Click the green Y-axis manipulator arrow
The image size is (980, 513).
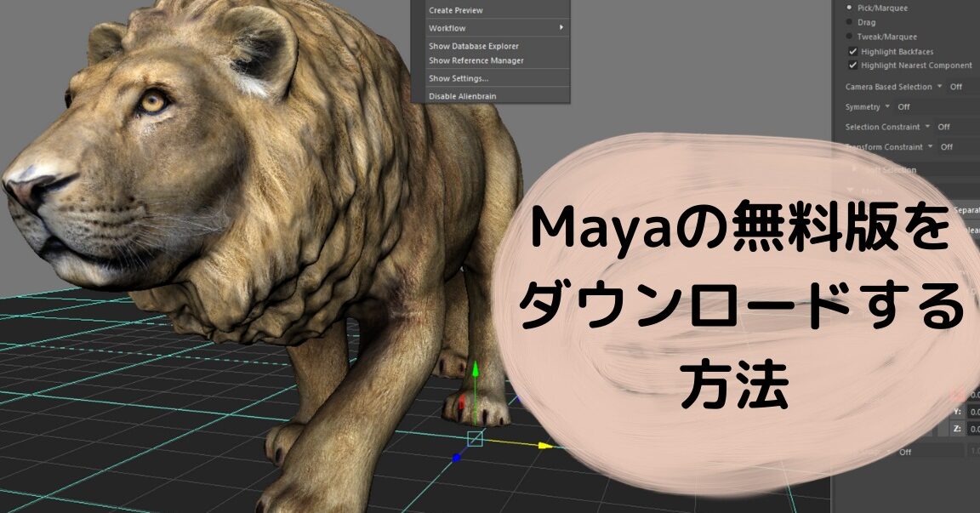[x=475, y=369]
